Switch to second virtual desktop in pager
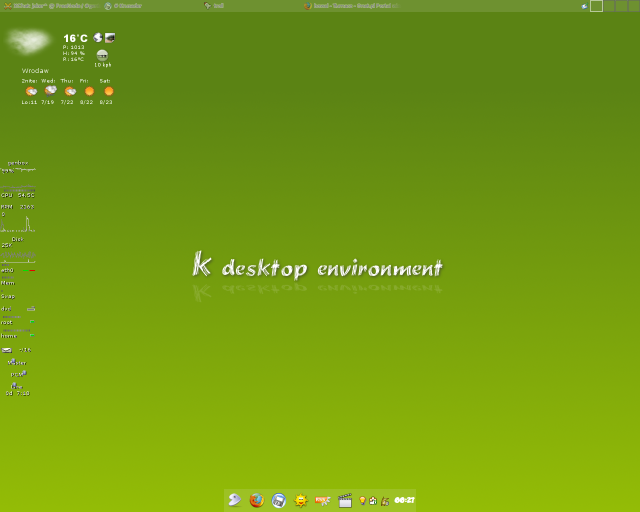Screen dimensions: 640x512 point(609,6)
